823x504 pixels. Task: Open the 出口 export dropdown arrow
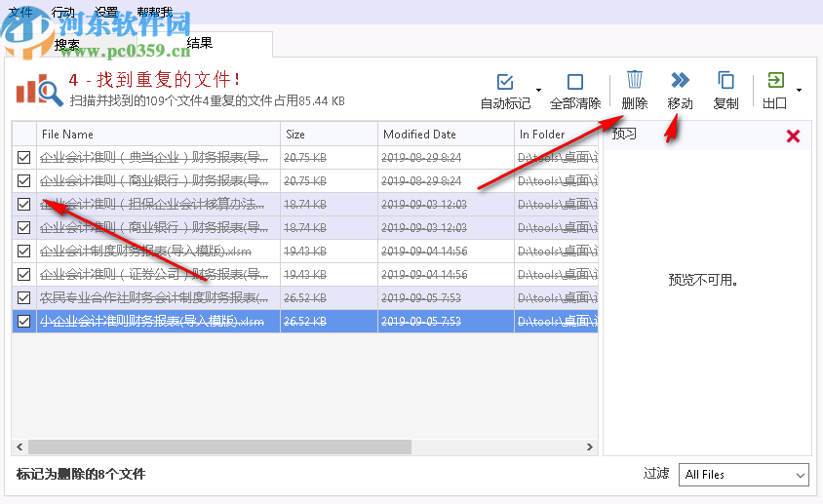(x=799, y=90)
